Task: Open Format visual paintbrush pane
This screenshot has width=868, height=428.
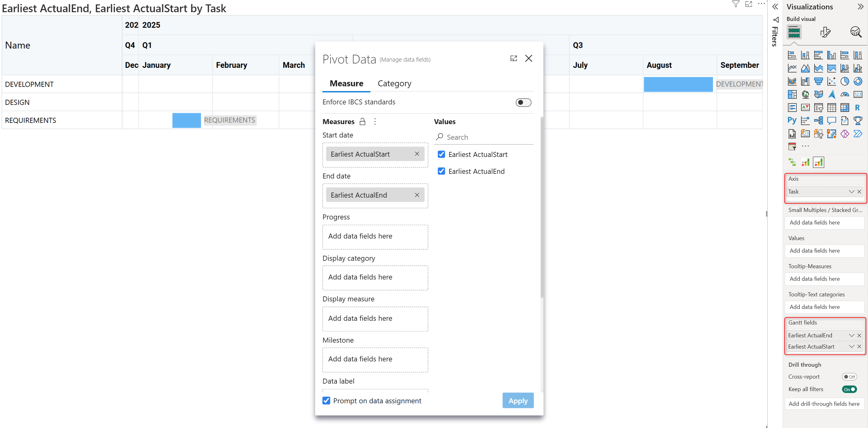Action: (825, 32)
